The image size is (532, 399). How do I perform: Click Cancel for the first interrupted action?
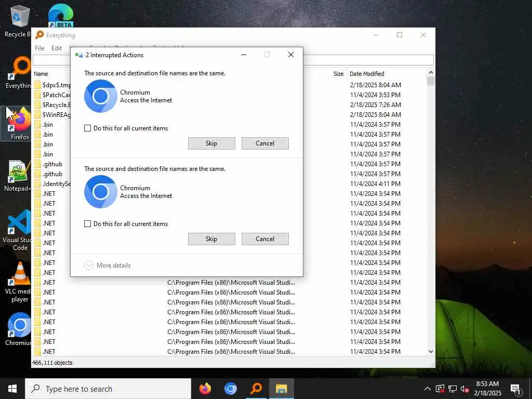[x=265, y=143]
